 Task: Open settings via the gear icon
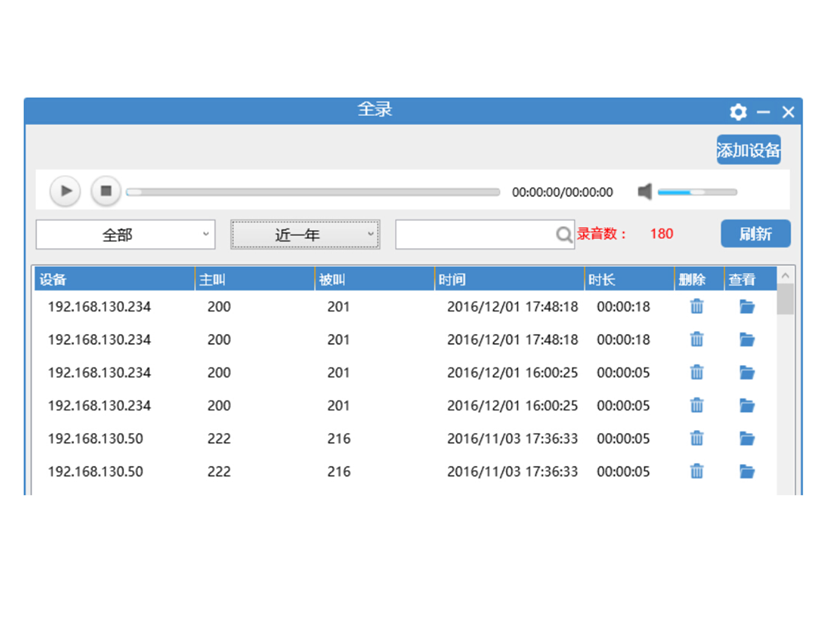pos(738,112)
